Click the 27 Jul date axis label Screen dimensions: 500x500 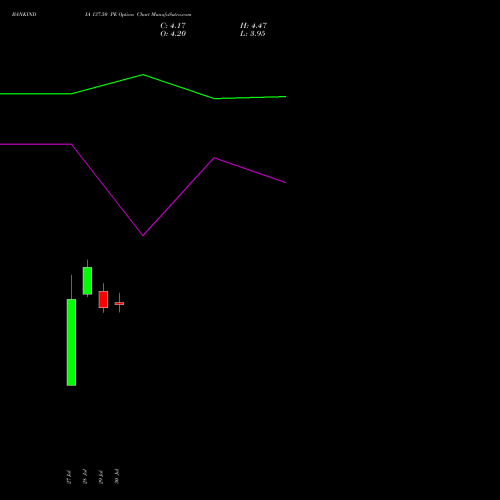coord(69,477)
